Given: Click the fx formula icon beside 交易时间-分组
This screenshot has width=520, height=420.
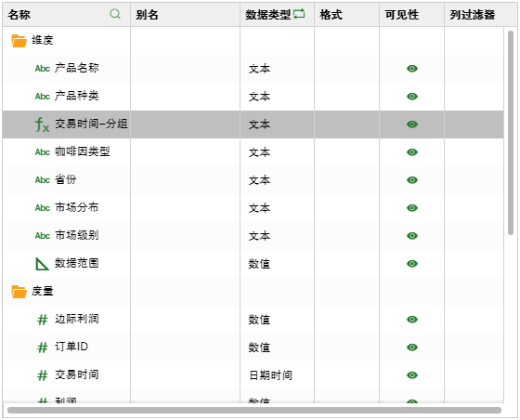Looking at the screenshot, I should click(42, 125).
